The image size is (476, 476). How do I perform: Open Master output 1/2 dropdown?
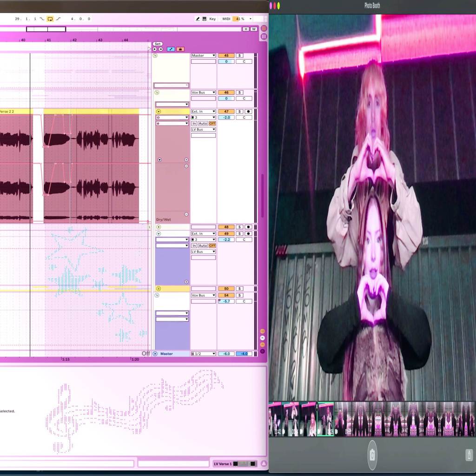(203, 354)
